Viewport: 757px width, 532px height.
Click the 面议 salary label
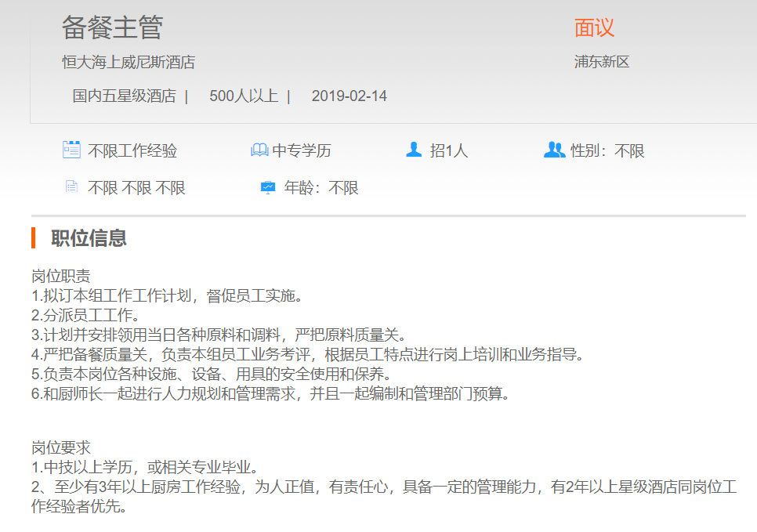pos(594,28)
